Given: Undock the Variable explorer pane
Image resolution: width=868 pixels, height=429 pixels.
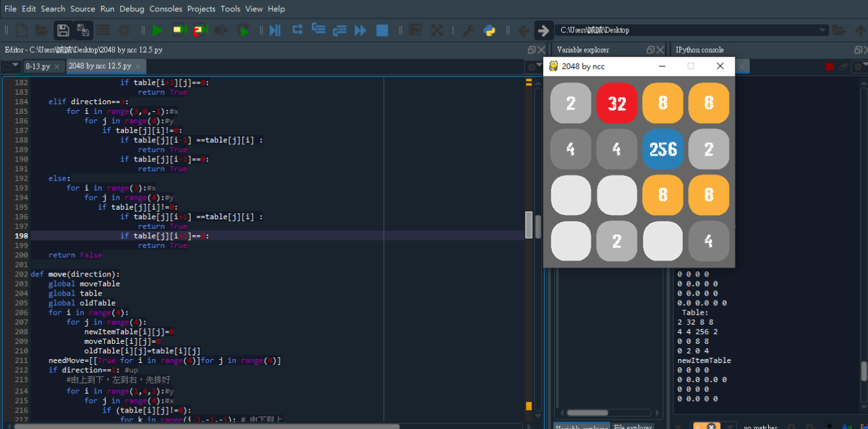Looking at the screenshot, I should (x=650, y=50).
